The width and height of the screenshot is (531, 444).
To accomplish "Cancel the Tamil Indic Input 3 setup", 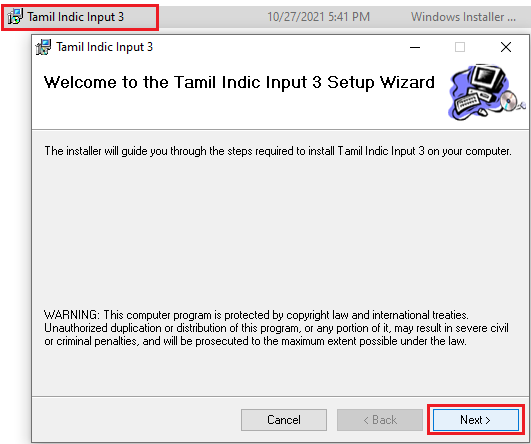I will click(x=284, y=420).
